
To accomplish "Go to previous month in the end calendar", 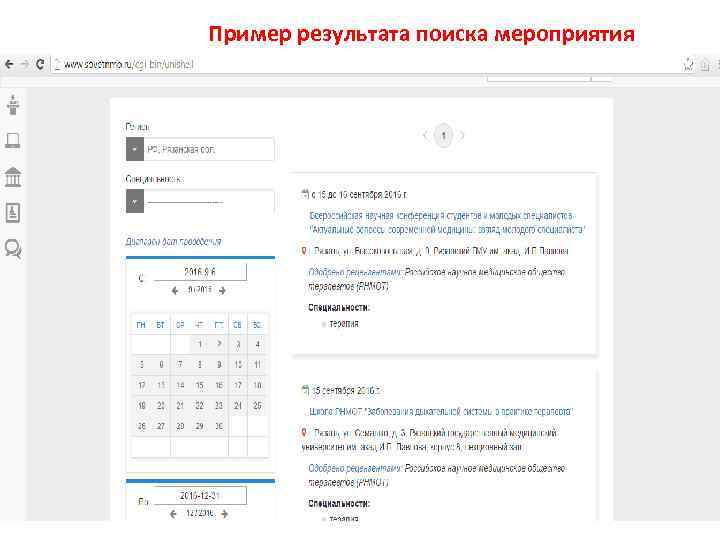I will pyautogui.click(x=173, y=514).
